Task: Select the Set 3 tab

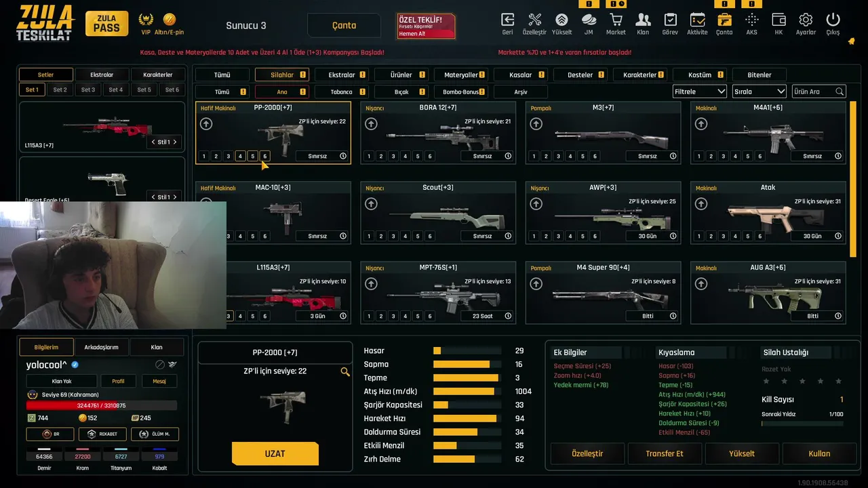Action: [88, 89]
